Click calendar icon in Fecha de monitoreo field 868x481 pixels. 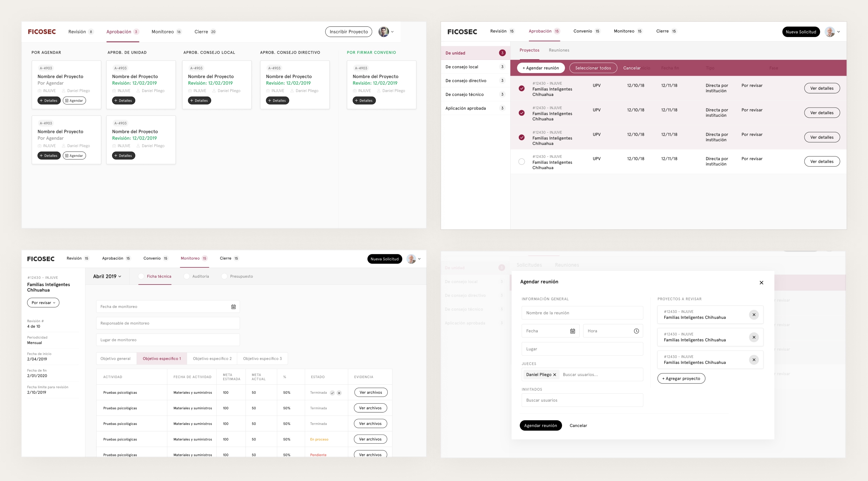pos(233,307)
